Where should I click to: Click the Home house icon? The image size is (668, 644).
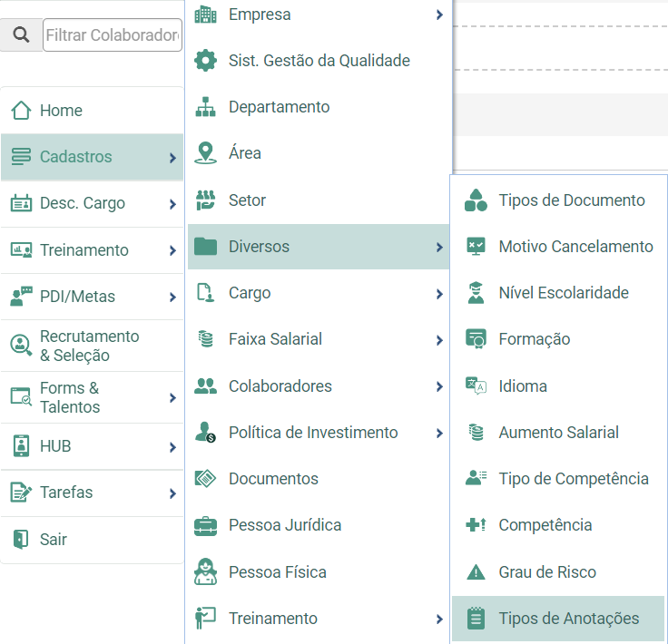point(21,111)
